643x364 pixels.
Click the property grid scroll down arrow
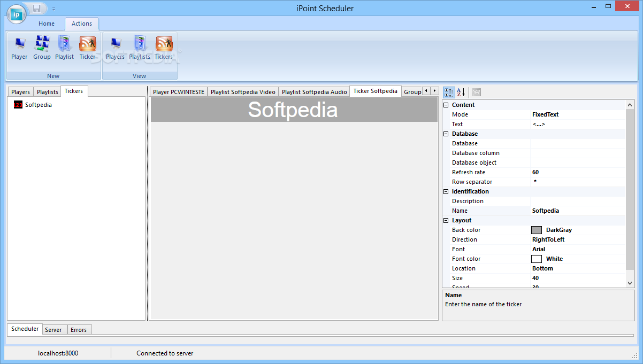coord(630,283)
